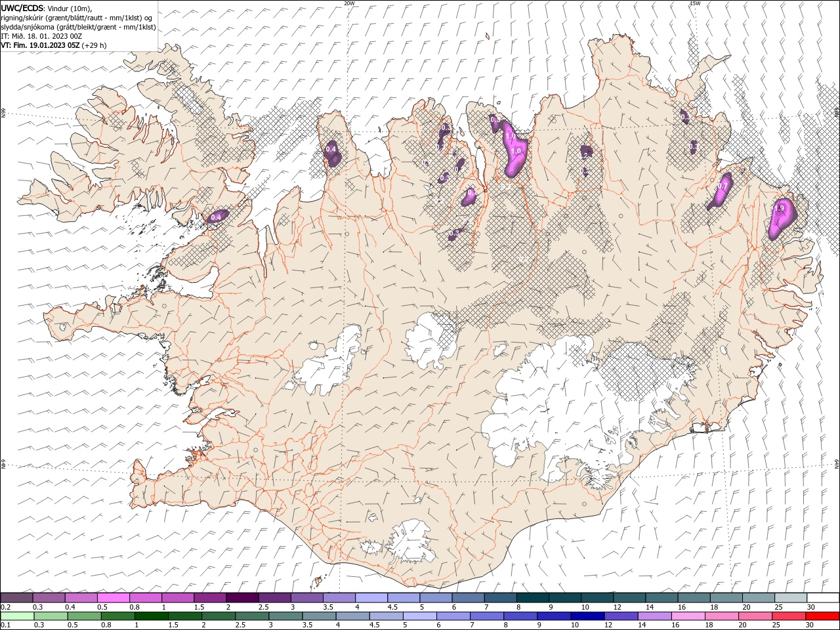The height and width of the screenshot is (630, 840).
Task: Select the deep blue swatch starting at 10 in lower scale
Action: click(x=587, y=616)
